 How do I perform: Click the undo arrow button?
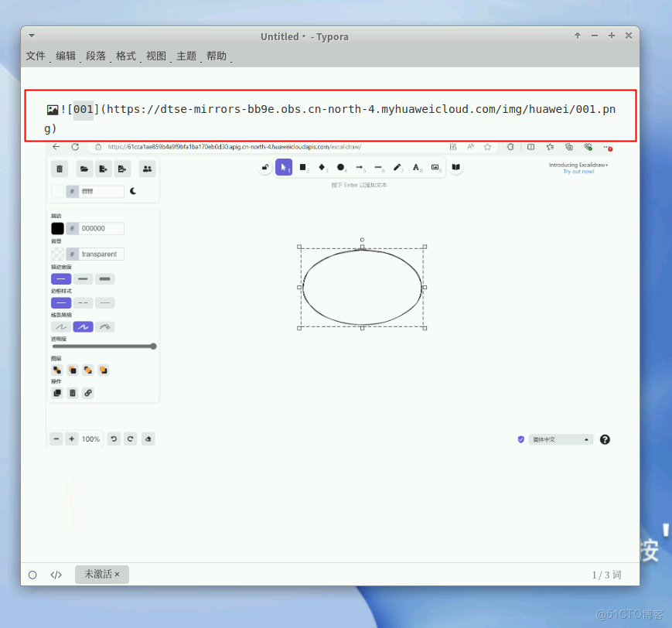[114, 439]
